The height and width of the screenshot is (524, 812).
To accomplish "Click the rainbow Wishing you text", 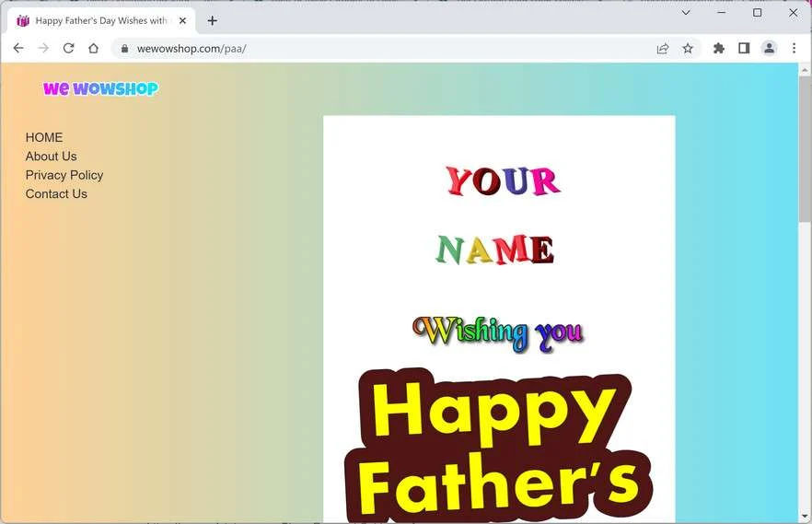I will 498,333.
